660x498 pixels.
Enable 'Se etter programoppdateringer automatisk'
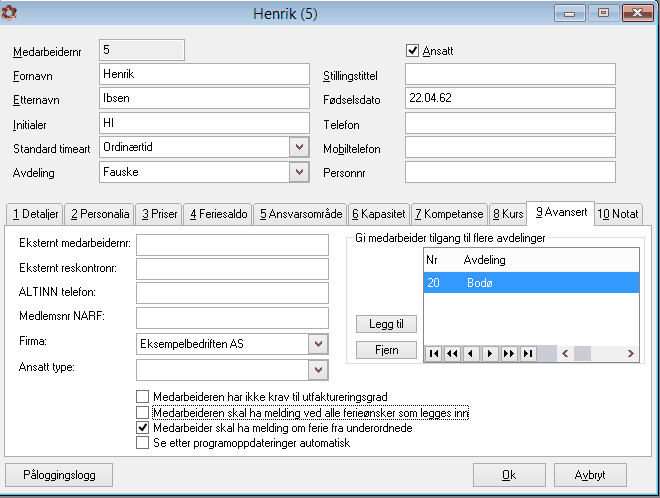tap(142, 443)
